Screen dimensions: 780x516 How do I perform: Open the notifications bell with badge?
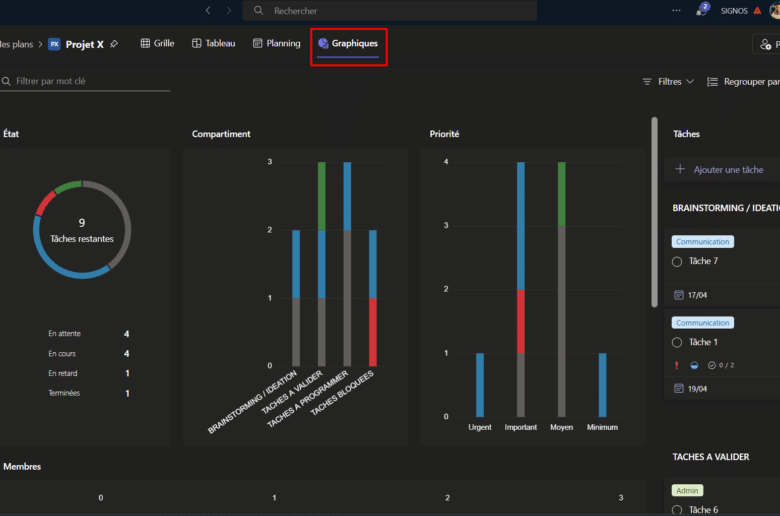pyautogui.click(x=701, y=11)
